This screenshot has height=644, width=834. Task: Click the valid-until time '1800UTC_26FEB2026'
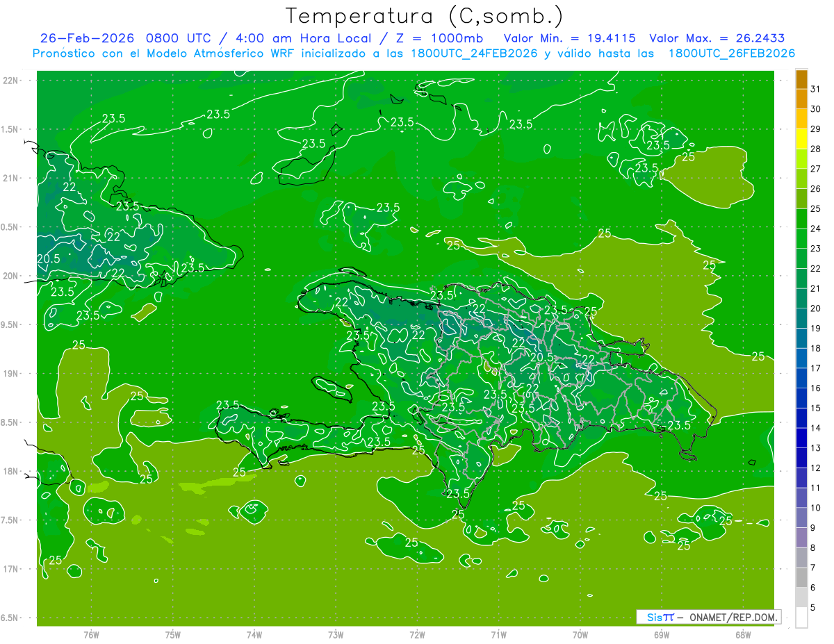[x=732, y=53]
